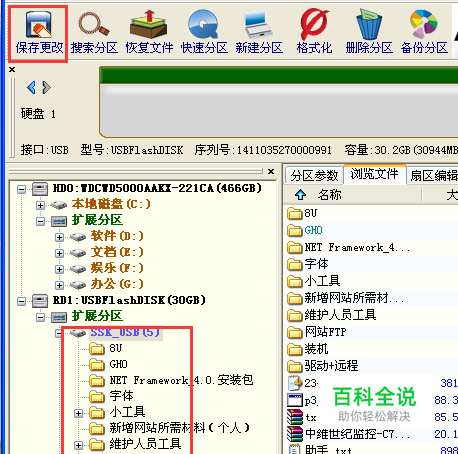Expand 本地磁盘 (C:) node
Viewport: 458px width, 454px height.
tap(40, 205)
